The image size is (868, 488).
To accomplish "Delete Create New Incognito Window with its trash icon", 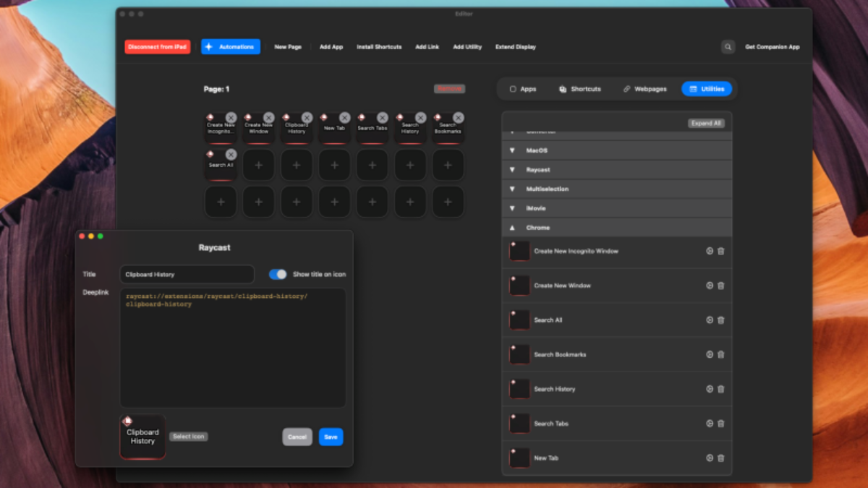I will [x=721, y=251].
